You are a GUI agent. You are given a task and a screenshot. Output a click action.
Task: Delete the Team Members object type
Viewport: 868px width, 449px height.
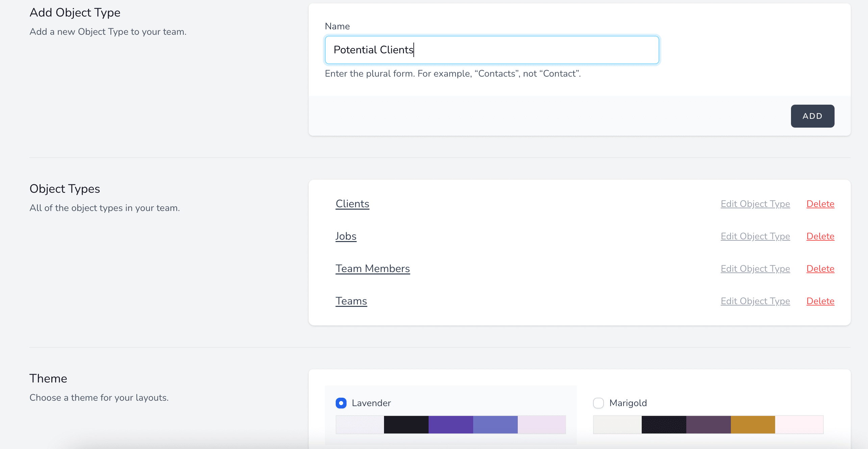pyautogui.click(x=820, y=269)
